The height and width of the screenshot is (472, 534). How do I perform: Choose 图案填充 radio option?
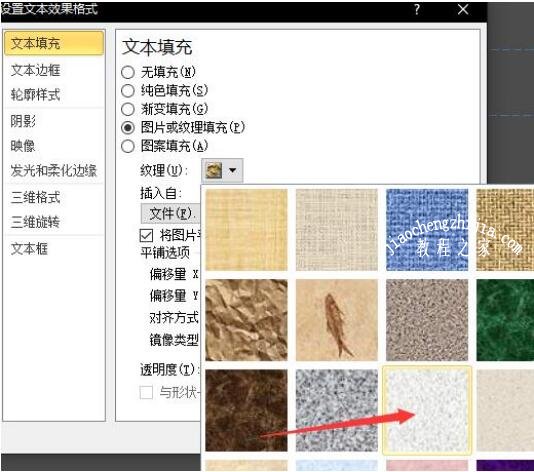pyautogui.click(x=128, y=146)
